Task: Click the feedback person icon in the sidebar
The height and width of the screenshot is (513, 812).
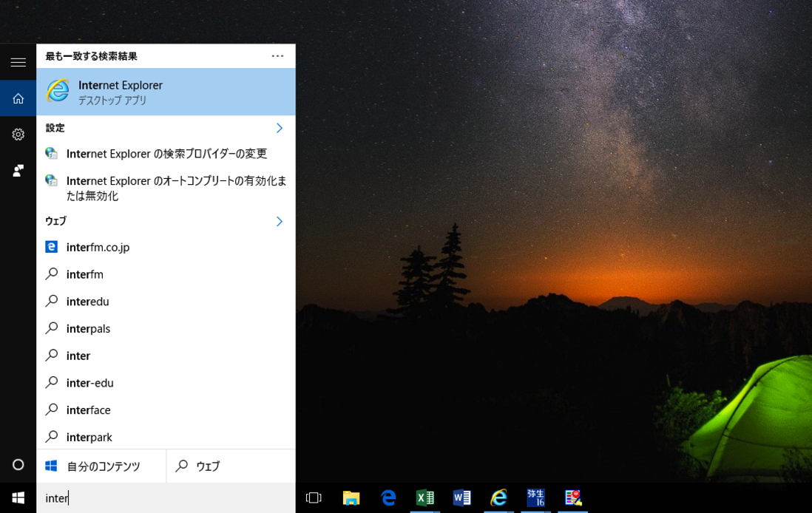Action: tap(18, 170)
